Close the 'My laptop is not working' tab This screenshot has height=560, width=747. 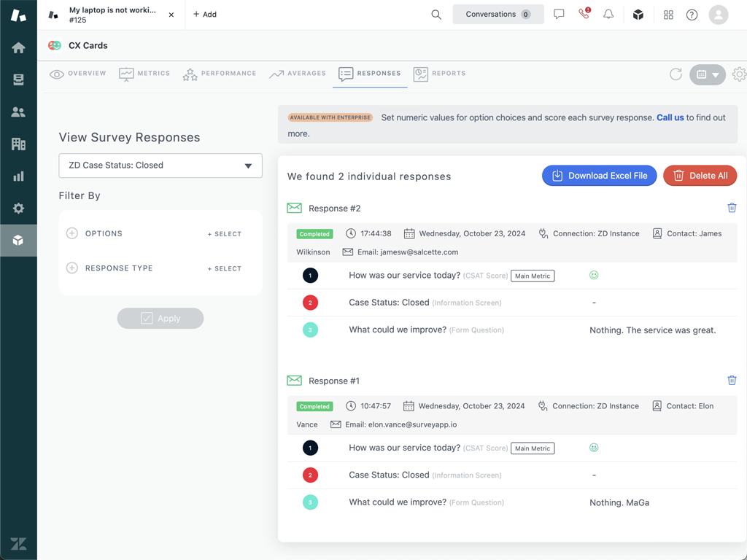(171, 15)
